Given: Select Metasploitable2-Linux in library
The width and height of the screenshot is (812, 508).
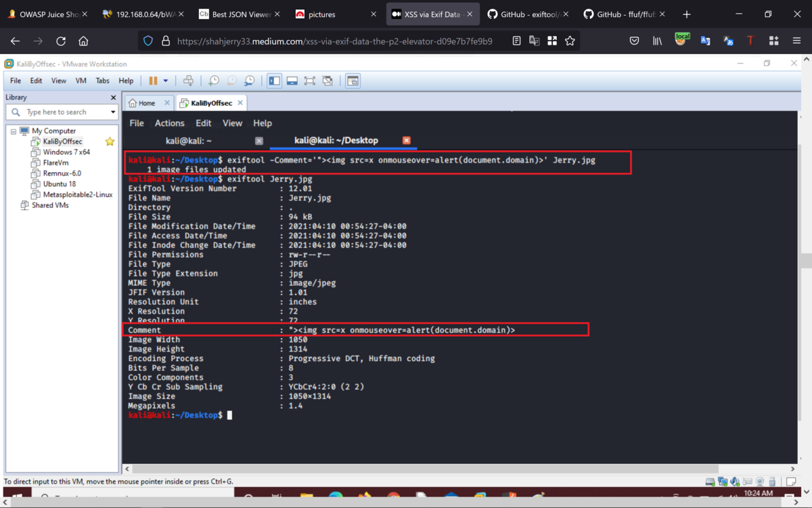Looking at the screenshot, I should (78, 194).
